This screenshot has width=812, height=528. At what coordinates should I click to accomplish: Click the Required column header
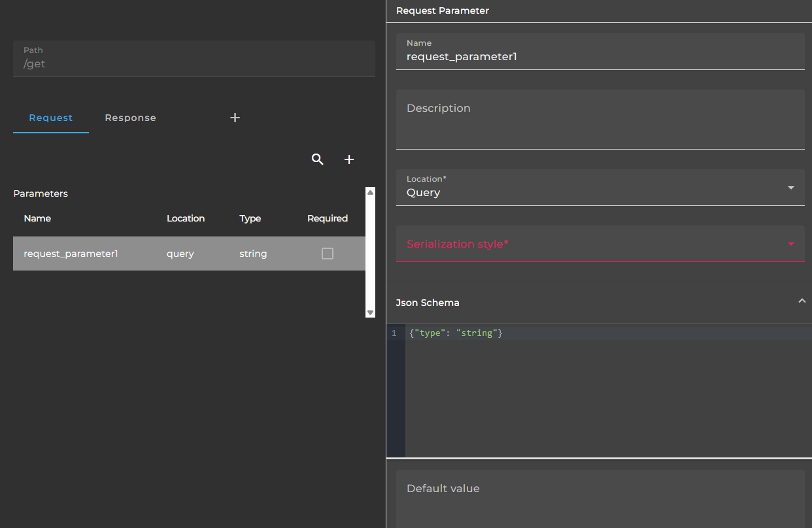click(x=328, y=218)
